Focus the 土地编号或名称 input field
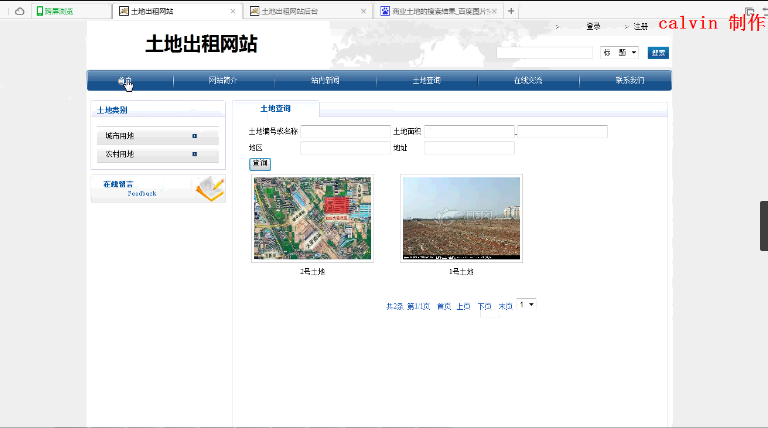Viewport: 768px width, 428px height. coord(345,131)
